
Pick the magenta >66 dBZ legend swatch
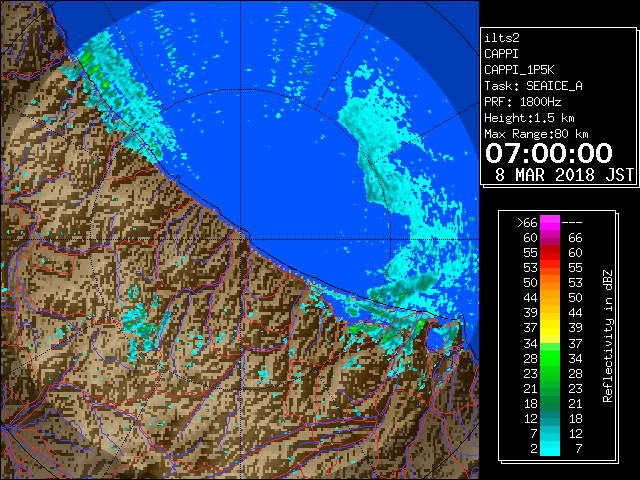tap(550, 223)
